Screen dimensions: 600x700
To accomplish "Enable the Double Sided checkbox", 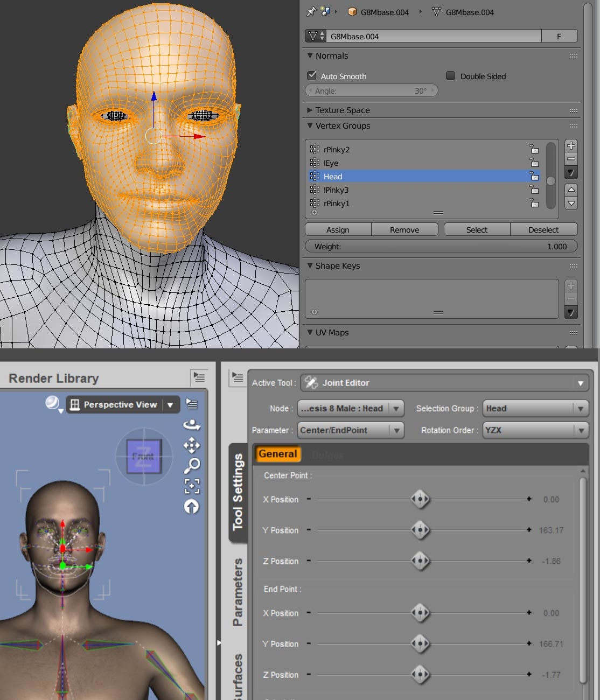I will [451, 76].
